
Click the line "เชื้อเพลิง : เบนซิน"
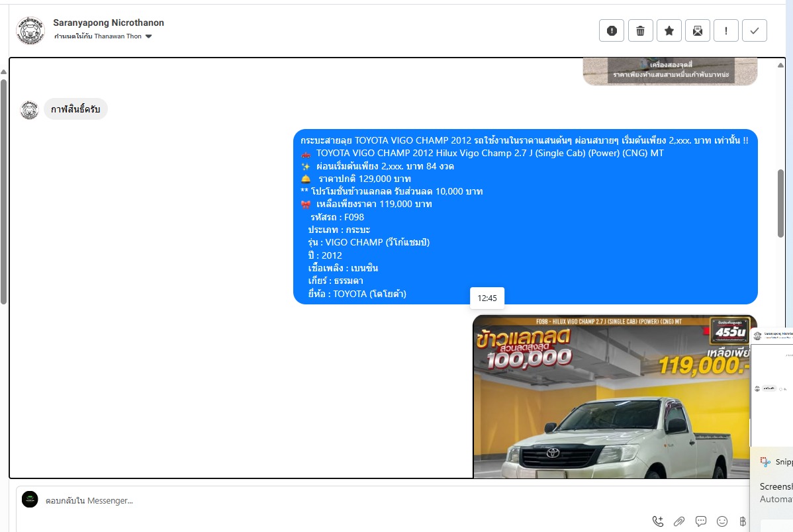tap(343, 268)
